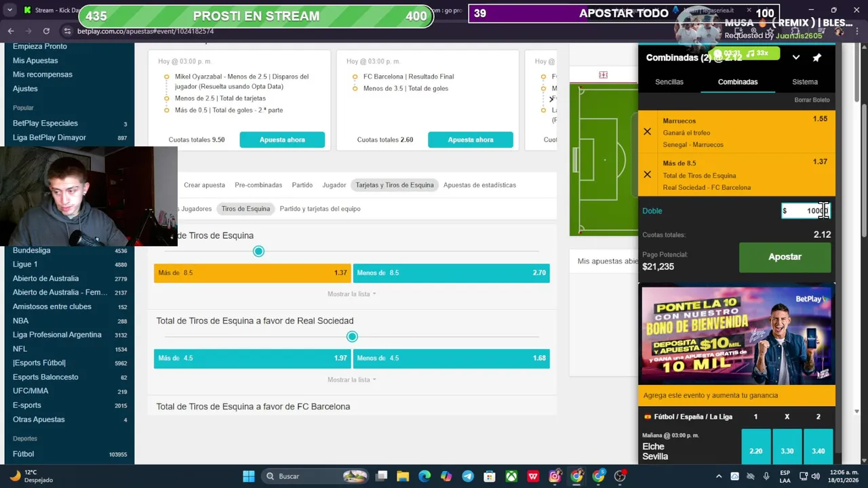Go back in browser history
The image size is (868, 488).
[x=11, y=31]
